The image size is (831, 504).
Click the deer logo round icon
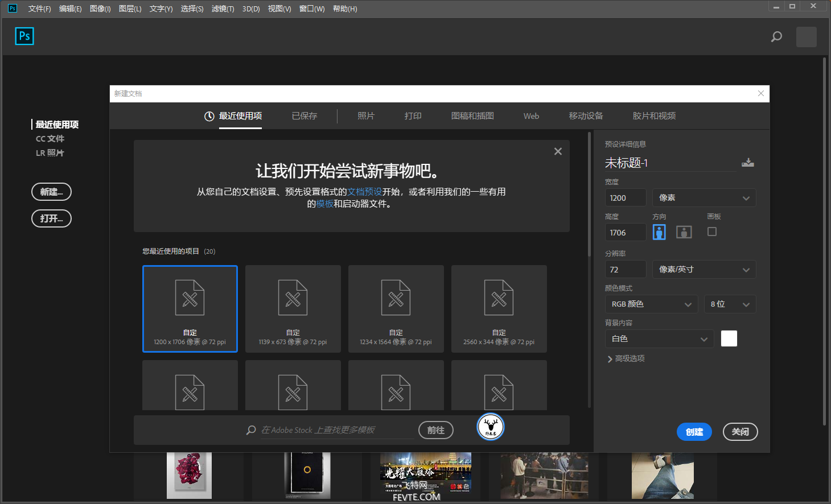[x=490, y=427]
